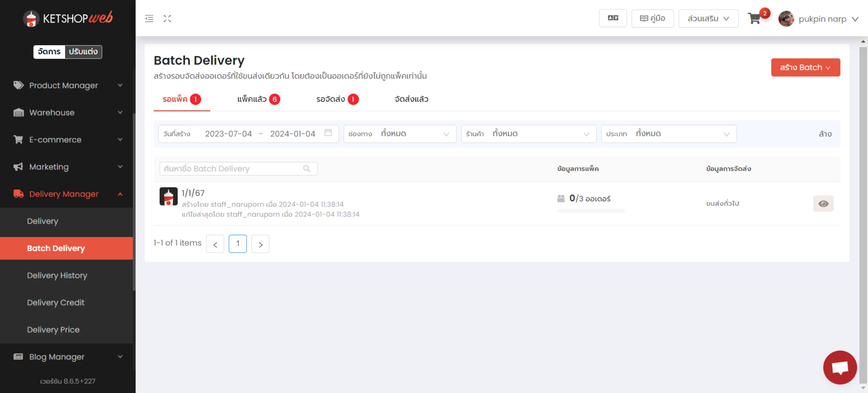868x393 pixels.
Task: Open Delivery Credit submenu item
Action: [x=67, y=302]
